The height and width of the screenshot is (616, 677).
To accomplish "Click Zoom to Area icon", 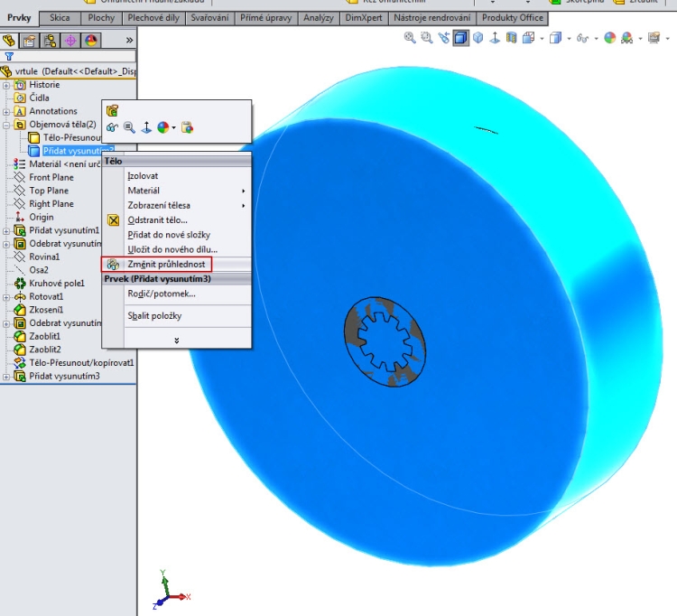I will 427,38.
